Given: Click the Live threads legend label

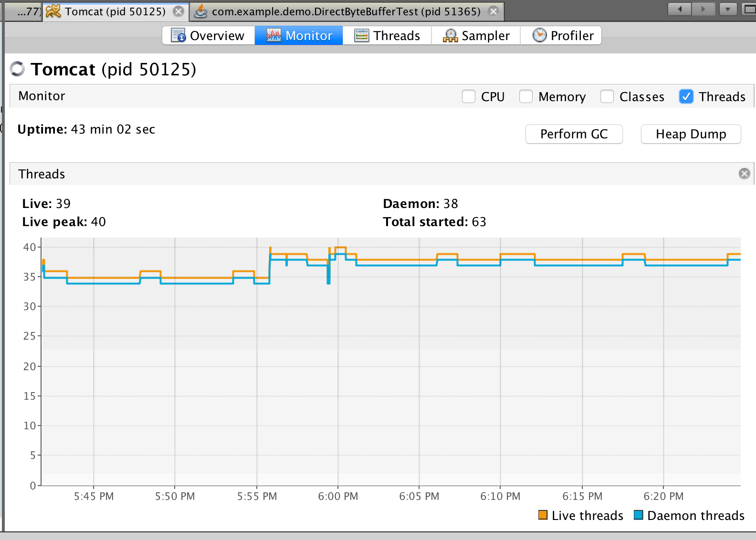Looking at the screenshot, I should tap(588, 516).
